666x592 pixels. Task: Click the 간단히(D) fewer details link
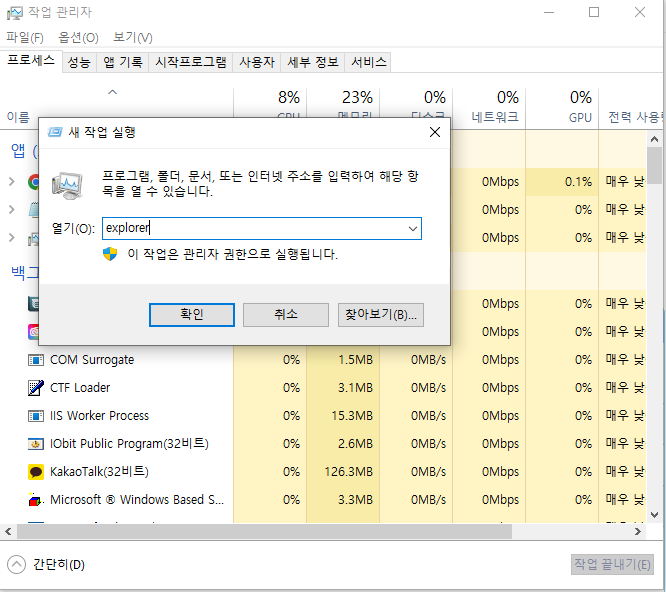point(59,564)
